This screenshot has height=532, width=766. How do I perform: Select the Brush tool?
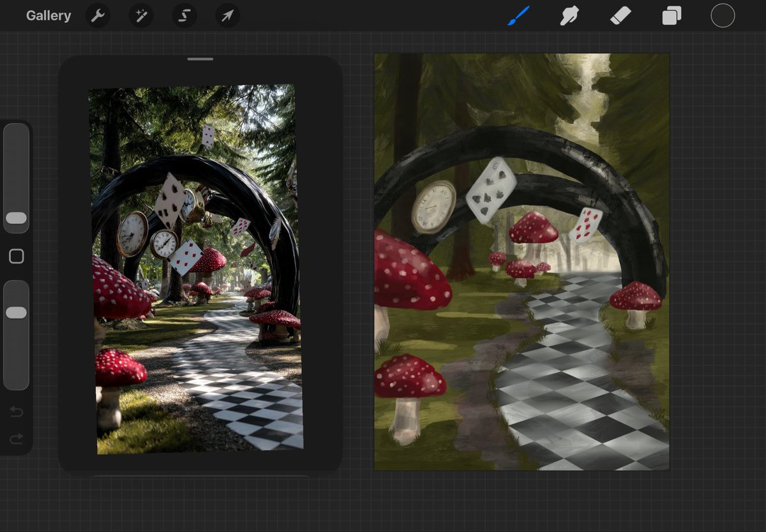point(519,16)
